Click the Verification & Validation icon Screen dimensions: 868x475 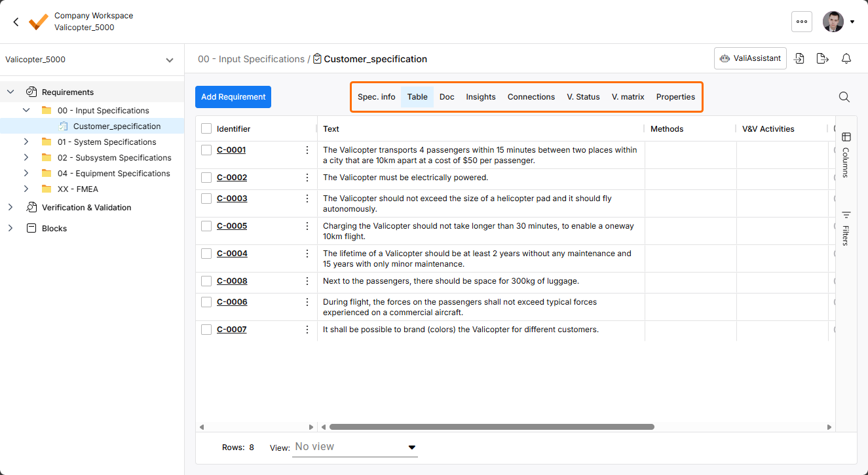(x=31, y=208)
